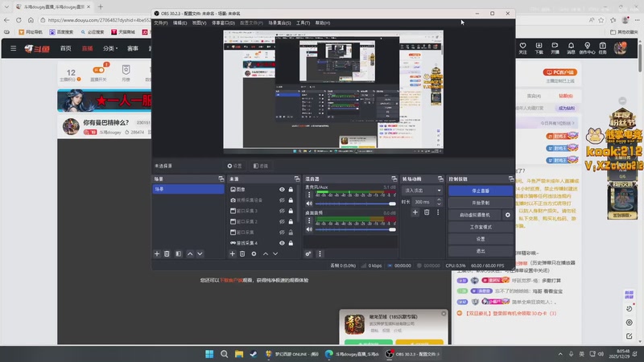Viewport: 644px width, 362px height.
Task: Move scene down with the Scenes panel arrow
Action: (200, 254)
